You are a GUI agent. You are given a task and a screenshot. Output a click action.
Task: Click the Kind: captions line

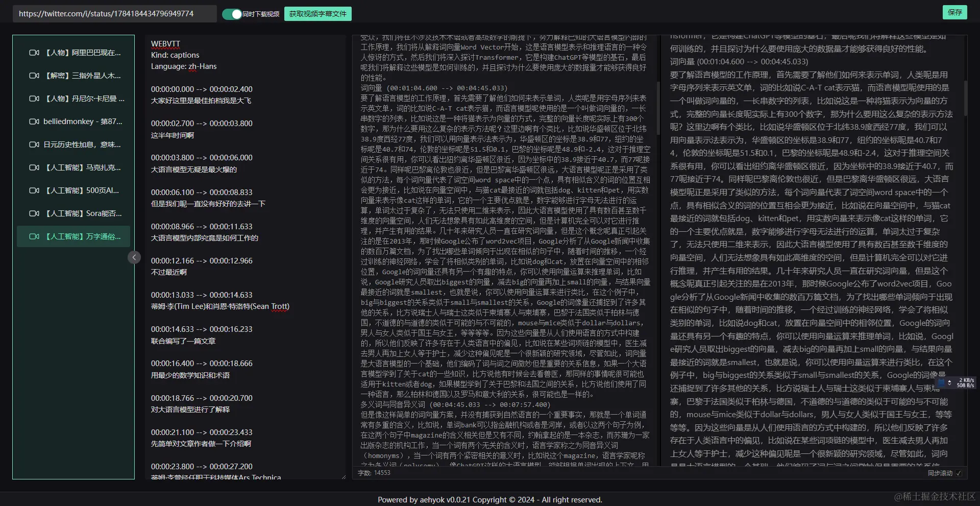click(175, 55)
